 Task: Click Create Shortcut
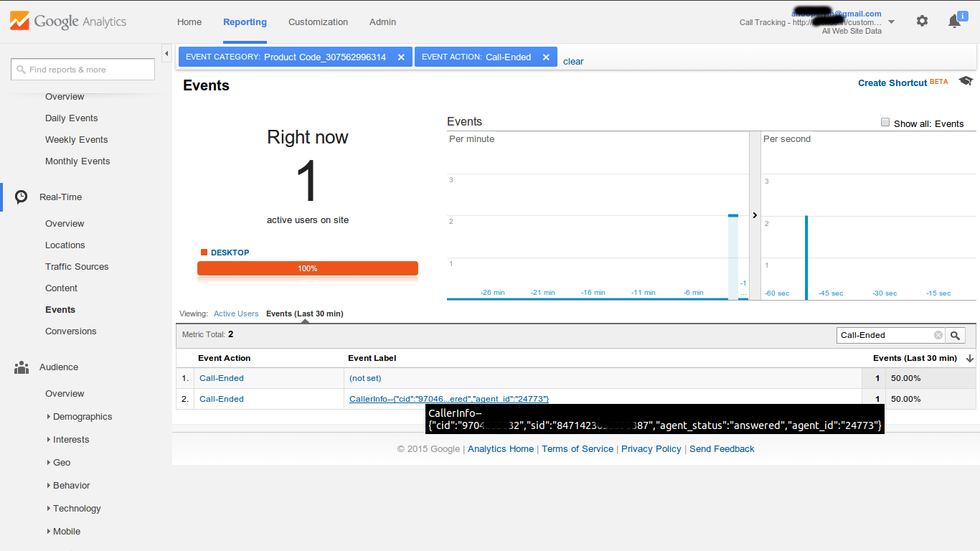(x=892, y=83)
